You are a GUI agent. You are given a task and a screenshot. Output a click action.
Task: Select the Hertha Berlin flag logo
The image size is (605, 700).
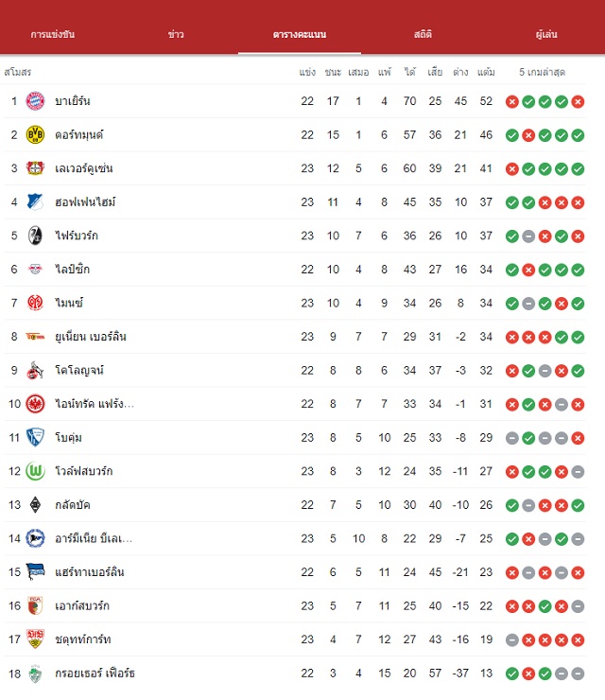35,572
